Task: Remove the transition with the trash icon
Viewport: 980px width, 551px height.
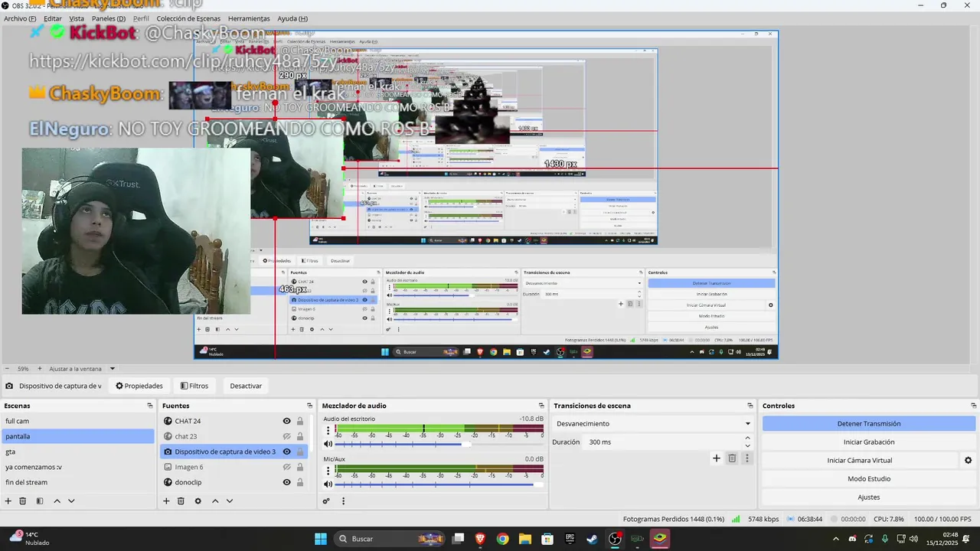Action: (732, 458)
